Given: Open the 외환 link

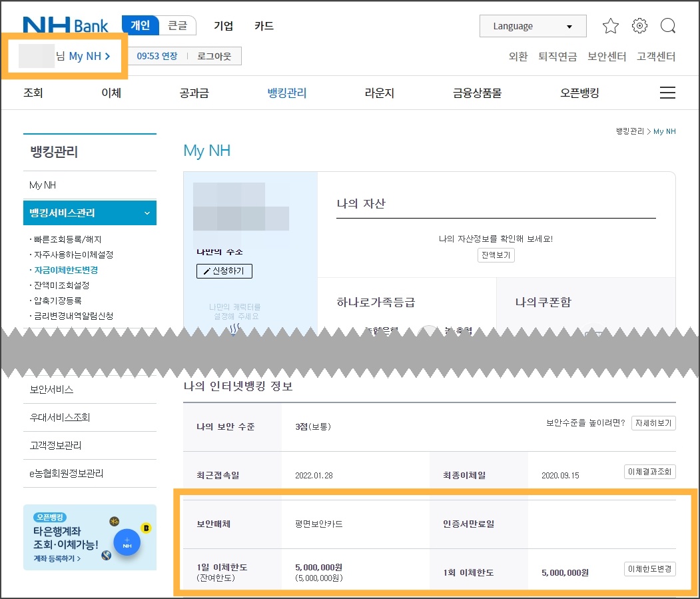Looking at the screenshot, I should tap(518, 57).
